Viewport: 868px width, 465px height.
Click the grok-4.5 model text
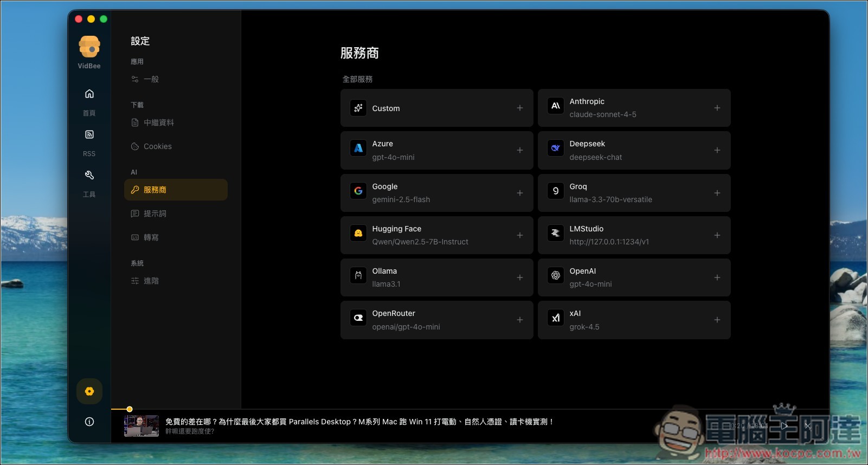(584, 327)
